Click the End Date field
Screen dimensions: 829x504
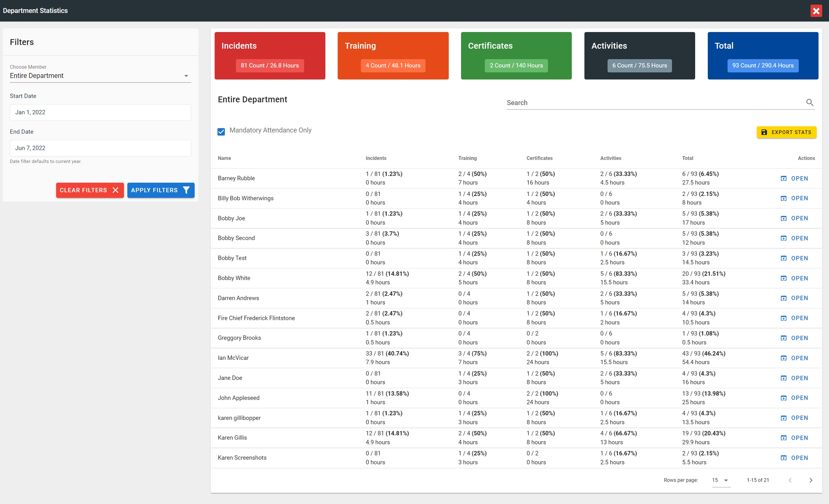[x=100, y=148]
